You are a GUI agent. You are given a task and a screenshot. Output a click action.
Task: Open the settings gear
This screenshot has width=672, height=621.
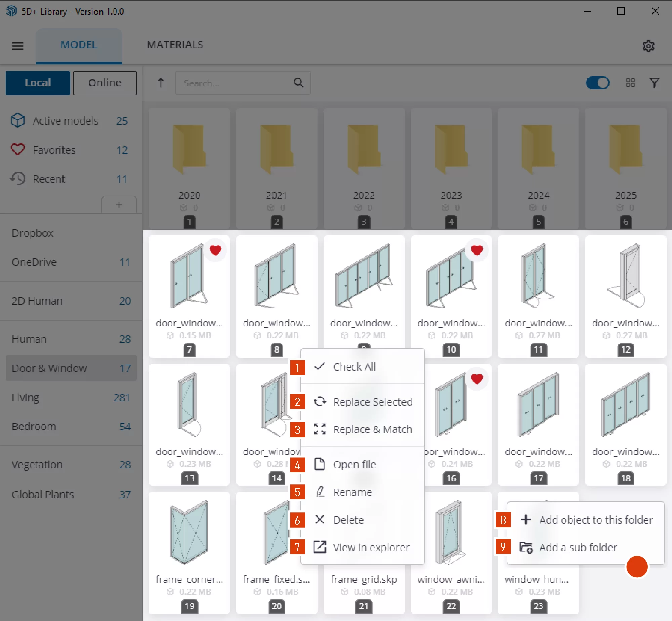pos(649,46)
